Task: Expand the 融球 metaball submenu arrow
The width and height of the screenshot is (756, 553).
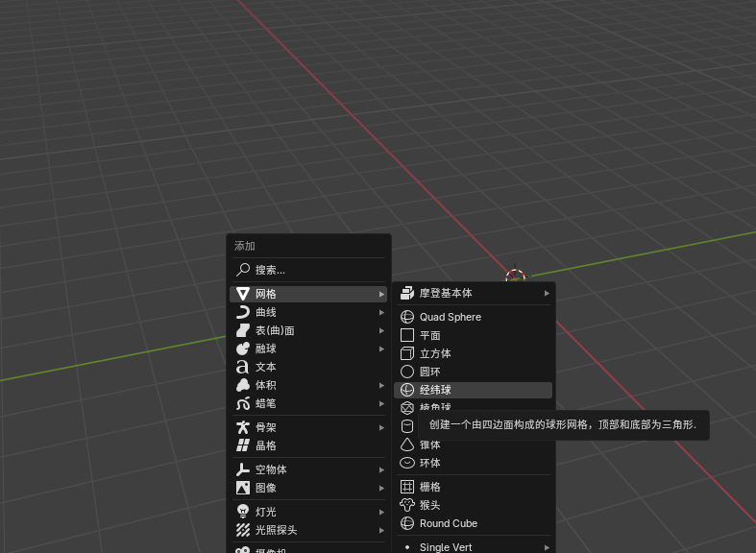Action: click(381, 349)
